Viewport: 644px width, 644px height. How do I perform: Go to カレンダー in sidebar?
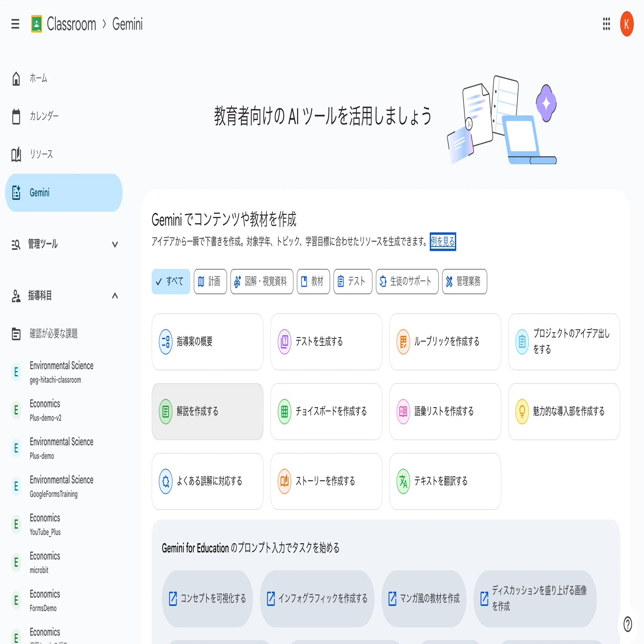click(x=64, y=117)
